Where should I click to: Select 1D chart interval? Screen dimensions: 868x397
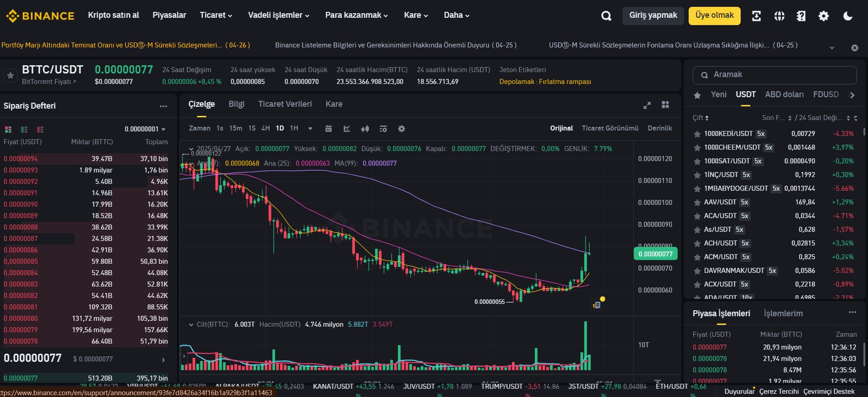pyautogui.click(x=280, y=128)
